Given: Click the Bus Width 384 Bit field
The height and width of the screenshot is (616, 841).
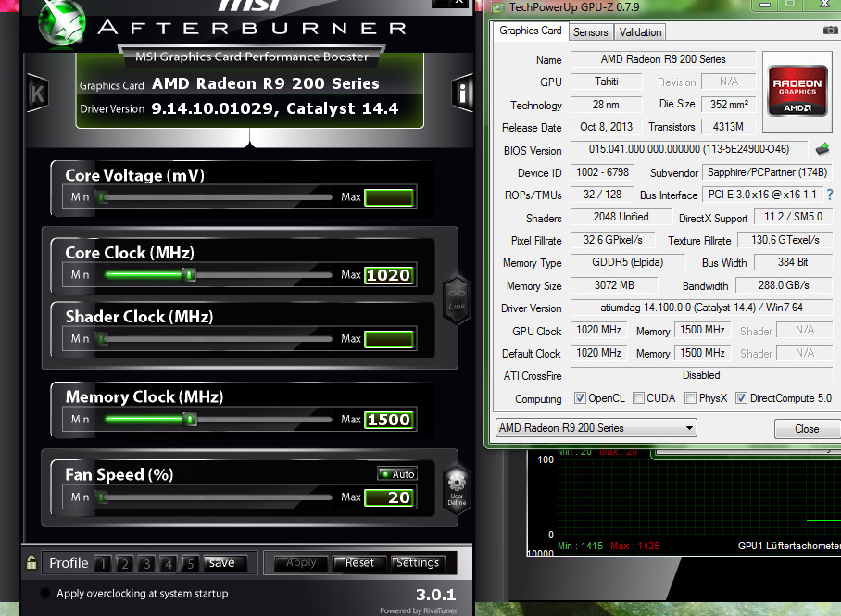Looking at the screenshot, I should 793,262.
